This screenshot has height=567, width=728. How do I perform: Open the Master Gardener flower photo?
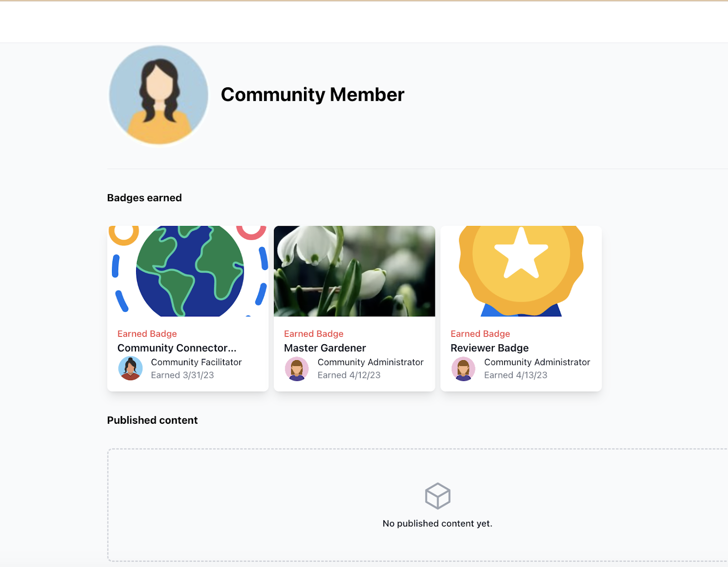coord(354,271)
